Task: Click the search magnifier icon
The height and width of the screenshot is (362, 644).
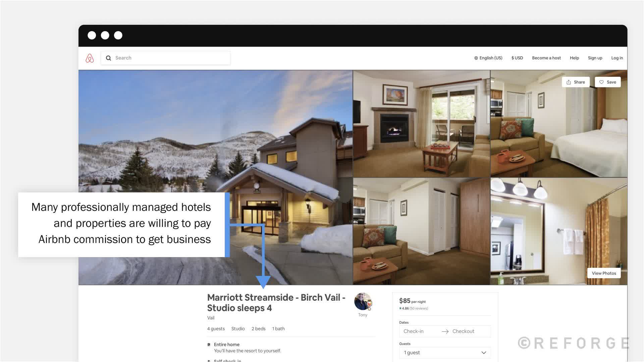Action: tap(108, 58)
